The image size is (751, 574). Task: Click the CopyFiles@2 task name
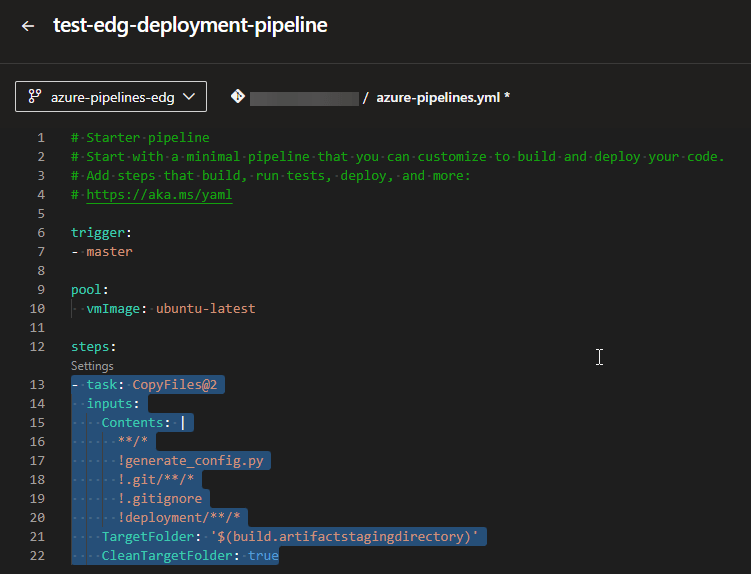click(174, 385)
